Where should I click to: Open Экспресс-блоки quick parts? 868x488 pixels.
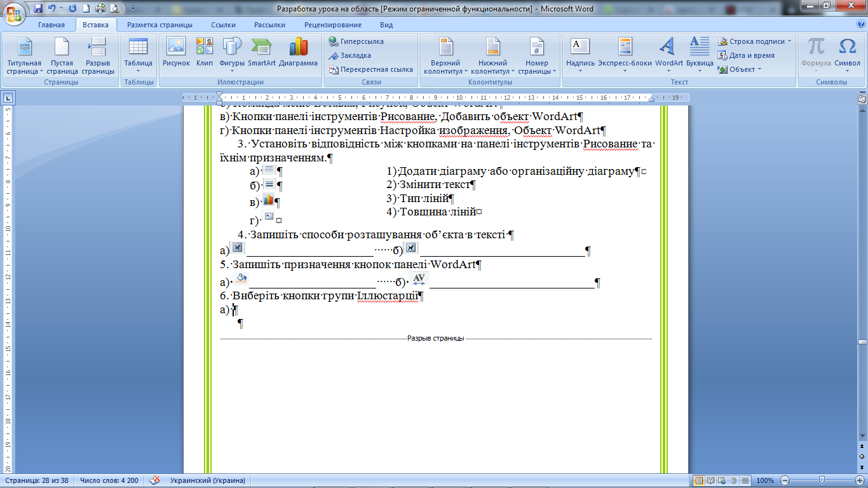pos(625,57)
